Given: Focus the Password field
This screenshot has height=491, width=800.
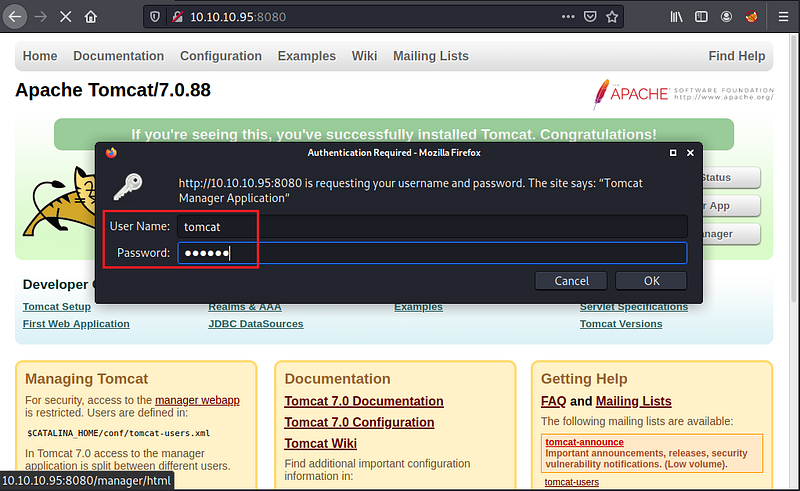Looking at the screenshot, I should (432, 253).
